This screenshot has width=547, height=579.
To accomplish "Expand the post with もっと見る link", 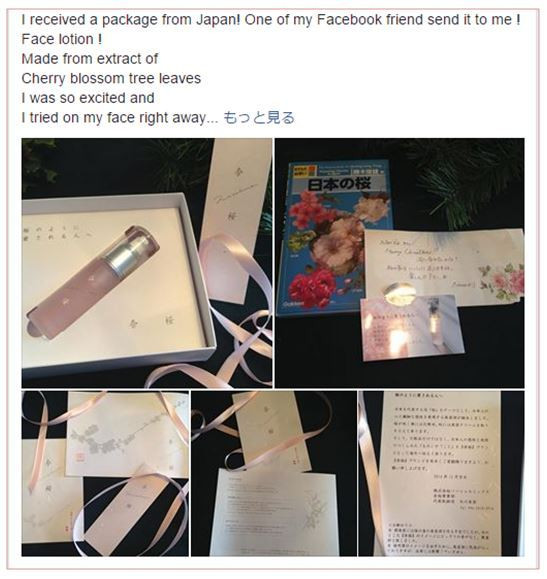I will (259, 118).
